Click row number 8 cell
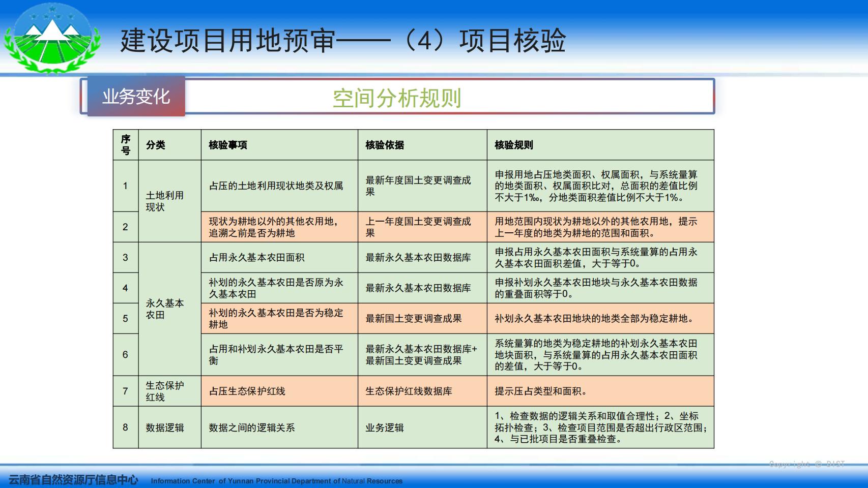Screen dimensions: 868x488 [126, 427]
